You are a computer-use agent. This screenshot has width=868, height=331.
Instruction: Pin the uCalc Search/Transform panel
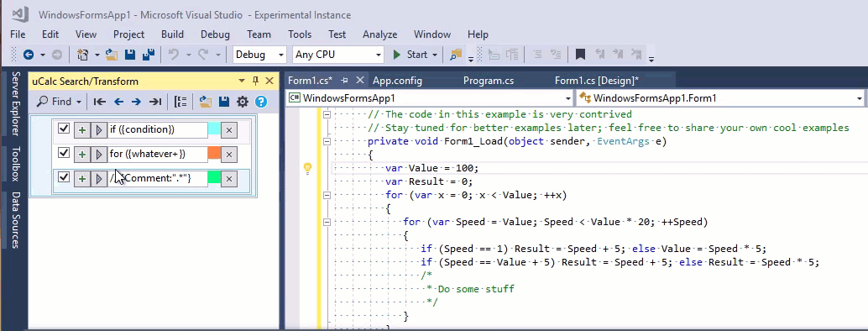click(256, 81)
